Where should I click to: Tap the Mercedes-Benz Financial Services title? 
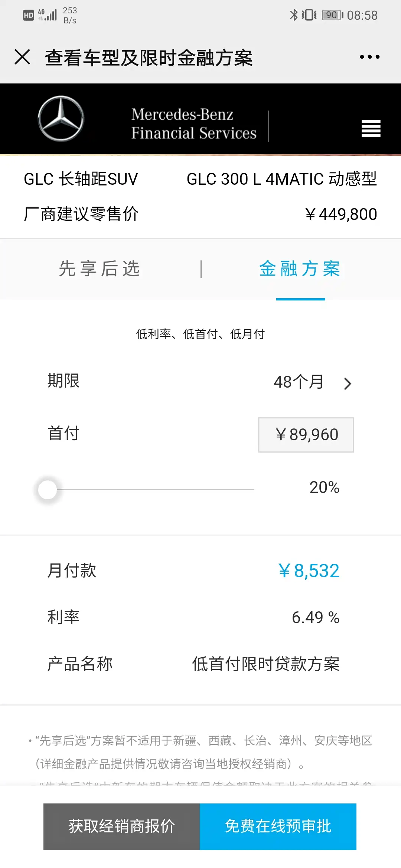point(193,124)
